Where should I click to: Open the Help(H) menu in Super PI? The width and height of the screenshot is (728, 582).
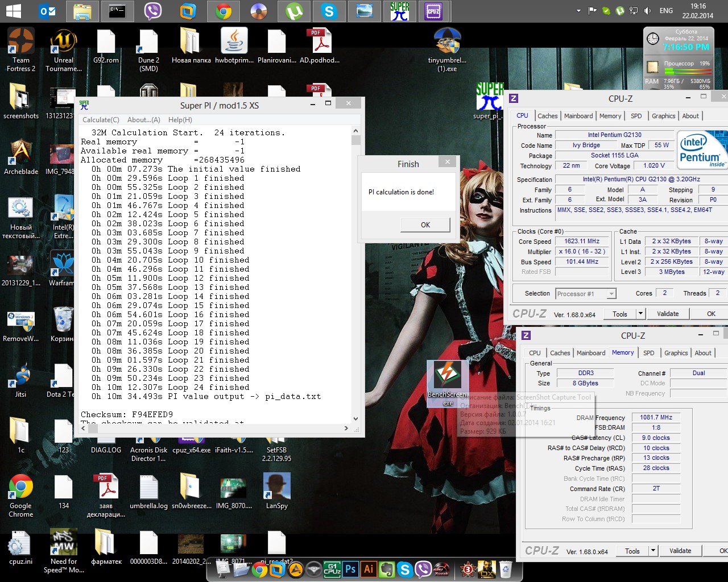180,120
